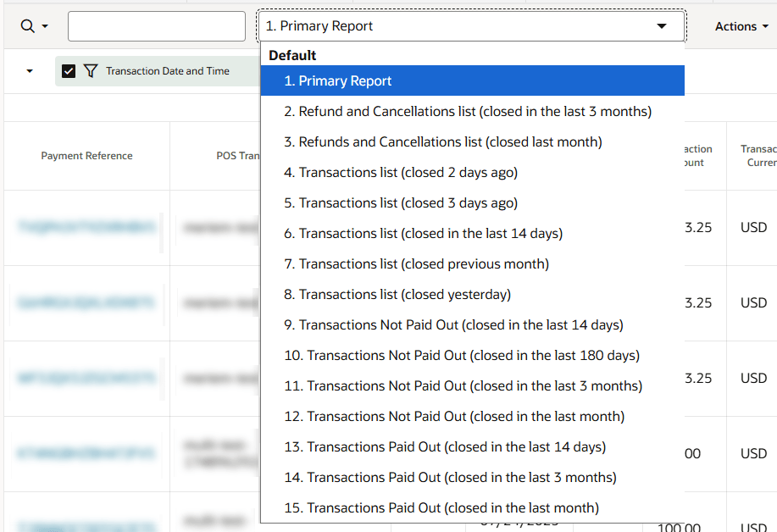Click the saved reports dropdown arrow
The image size is (777, 532).
click(x=663, y=26)
